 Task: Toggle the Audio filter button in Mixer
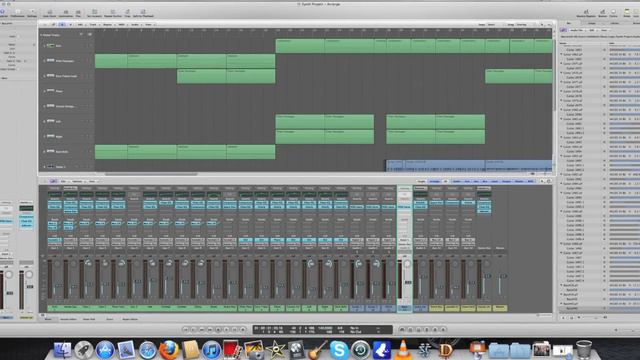pyautogui.click(x=456, y=181)
